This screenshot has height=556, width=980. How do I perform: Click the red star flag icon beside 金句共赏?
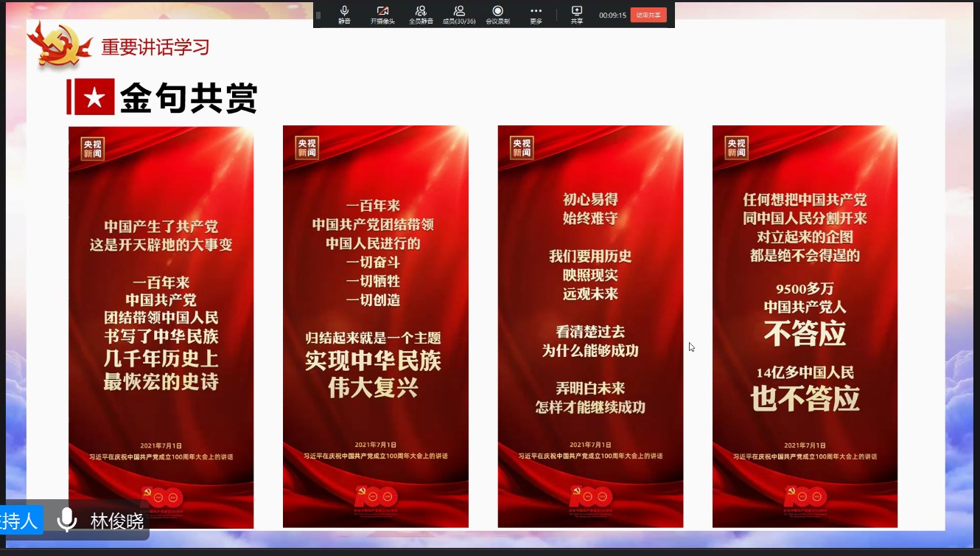91,97
